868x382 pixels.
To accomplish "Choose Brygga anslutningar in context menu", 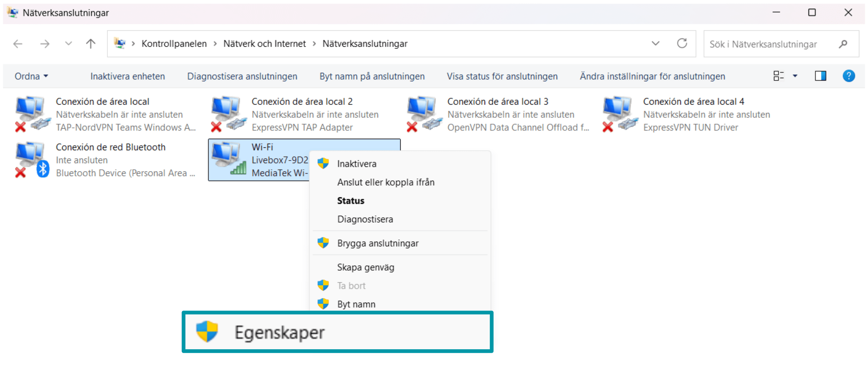I will pyautogui.click(x=378, y=243).
